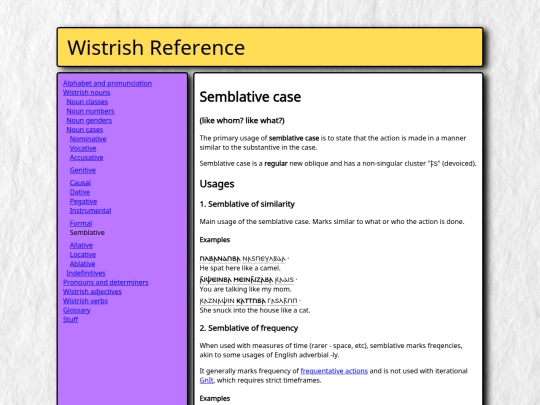540x405 pixels.
Task: Open Wistrish nouns page
Action: 86,93
